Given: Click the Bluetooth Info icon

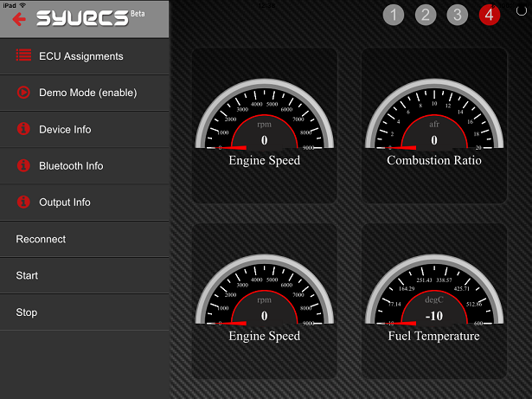Looking at the screenshot, I should [x=23, y=166].
